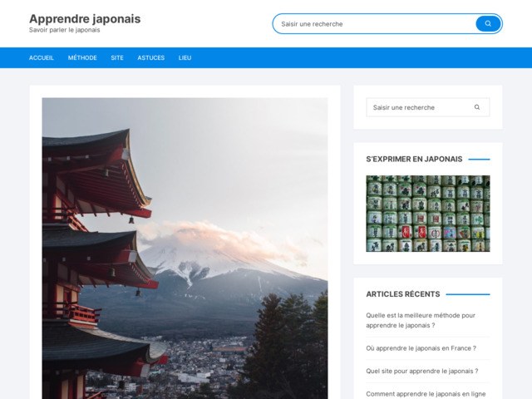The width and height of the screenshot is (532, 399).
Task: Open Où apprendre le japonais en France
Action: click(x=421, y=348)
